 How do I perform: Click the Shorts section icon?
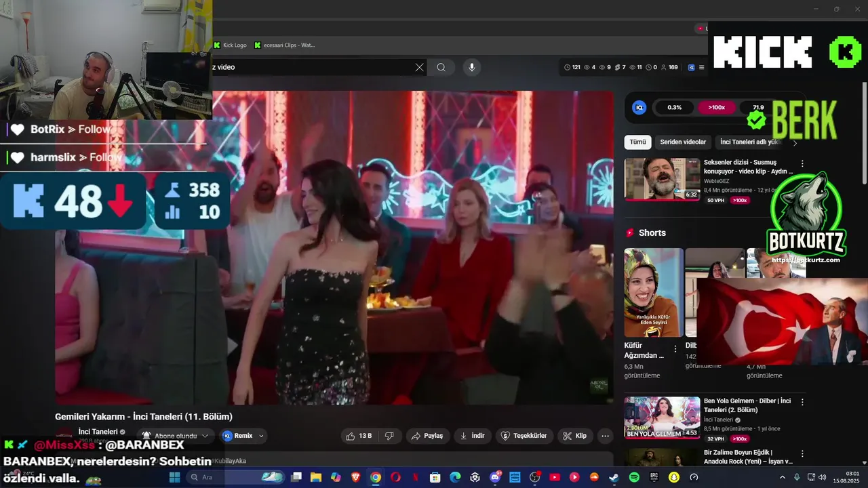(630, 232)
